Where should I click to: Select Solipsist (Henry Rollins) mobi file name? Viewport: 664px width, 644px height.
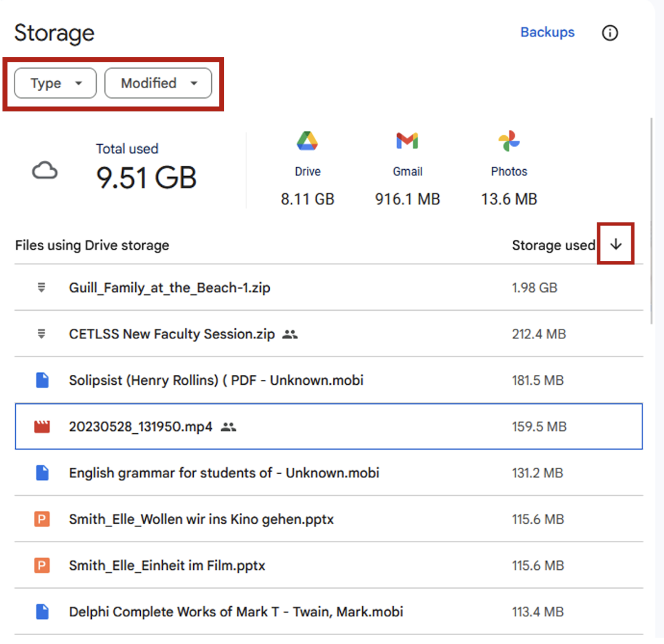[x=216, y=380]
